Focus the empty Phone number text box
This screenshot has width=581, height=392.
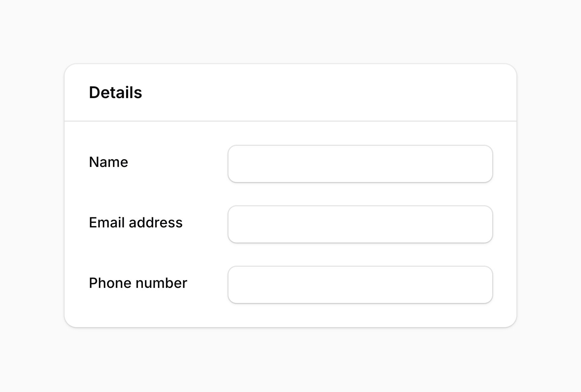click(x=360, y=285)
